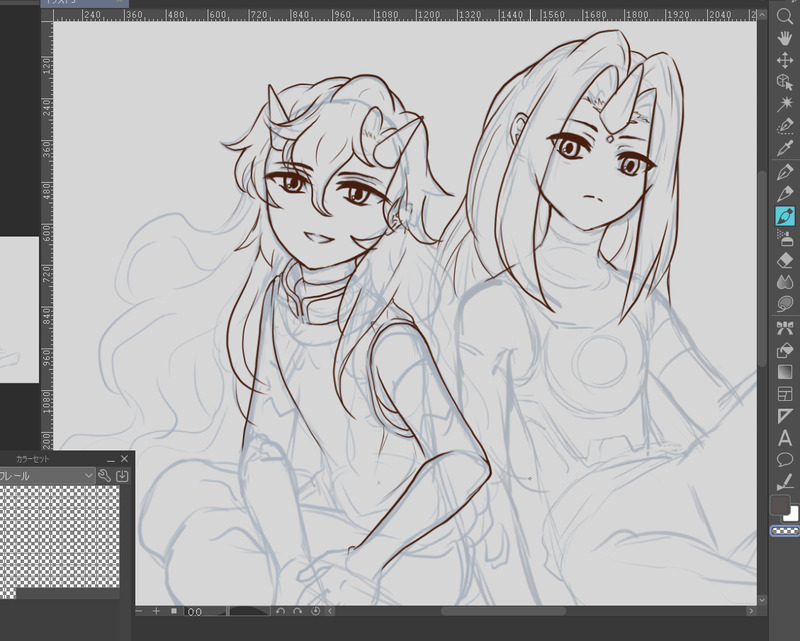The width and height of the screenshot is (800, 641).
Task: Select the Text tool
Action: click(785, 438)
